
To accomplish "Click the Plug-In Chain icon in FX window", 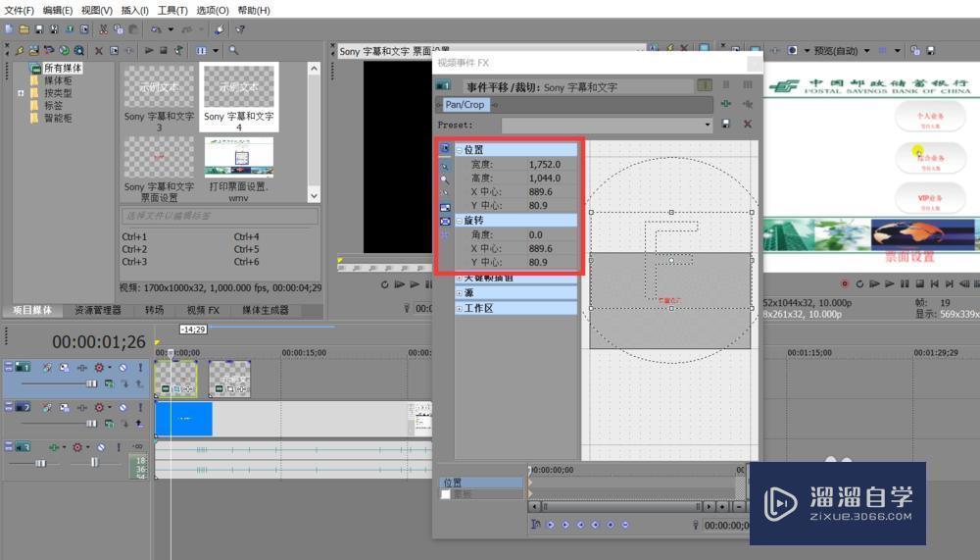I will (725, 104).
